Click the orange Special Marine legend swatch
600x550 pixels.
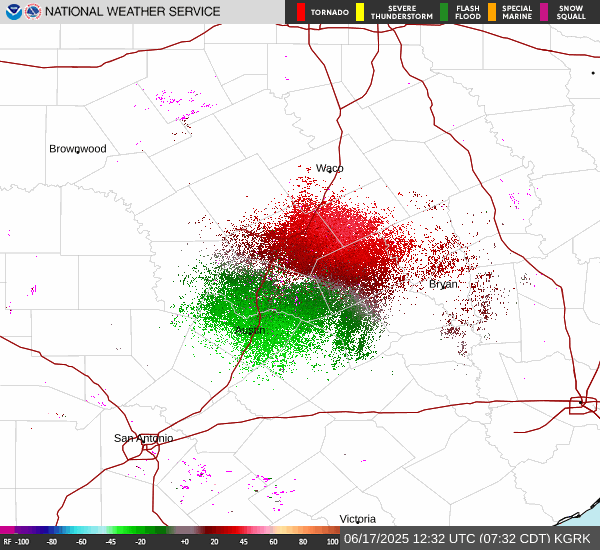[492, 12]
